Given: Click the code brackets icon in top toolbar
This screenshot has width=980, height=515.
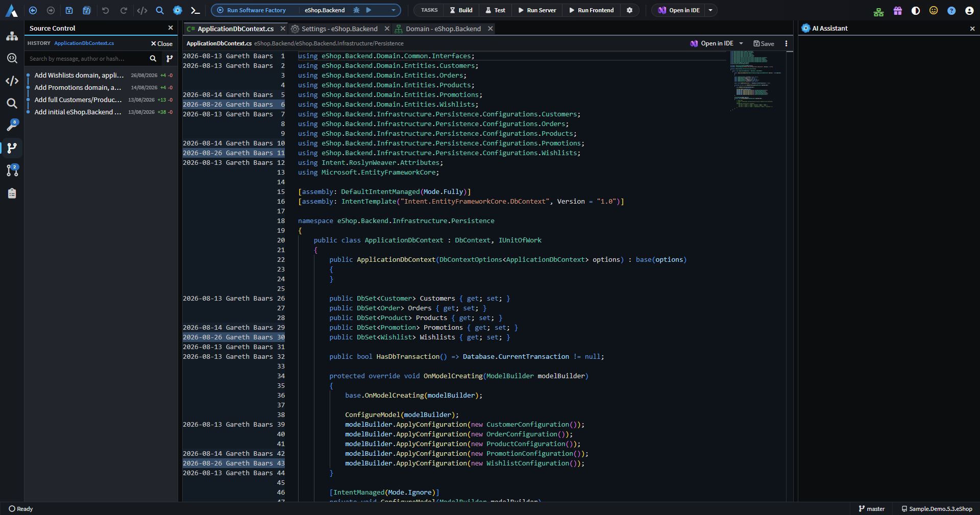Looking at the screenshot, I should (142, 10).
